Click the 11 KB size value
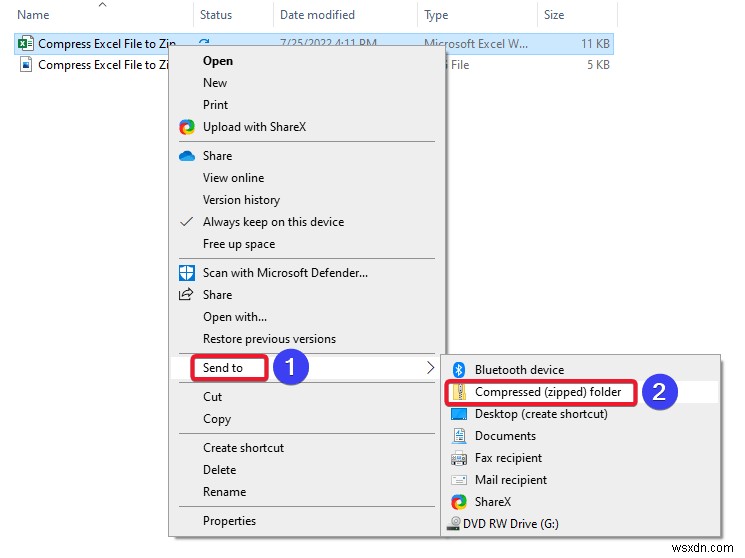This screenshot has height=558, width=745. click(595, 44)
